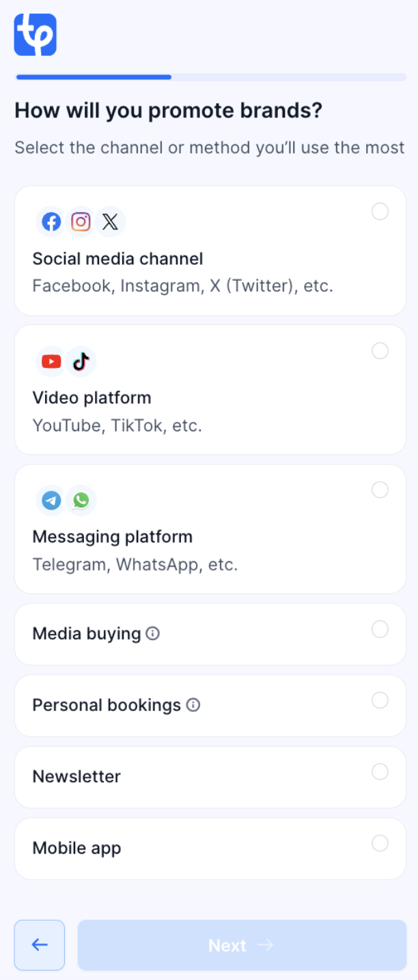Screen dimensions: 418x980
Task: Show info tooltip for Media buying
Action: coord(153,634)
